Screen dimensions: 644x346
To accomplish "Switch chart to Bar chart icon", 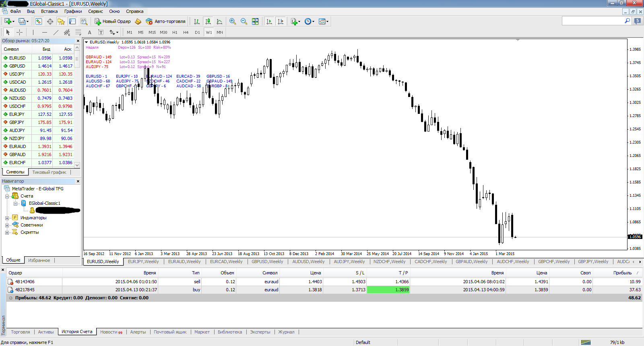I will pos(197,21).
